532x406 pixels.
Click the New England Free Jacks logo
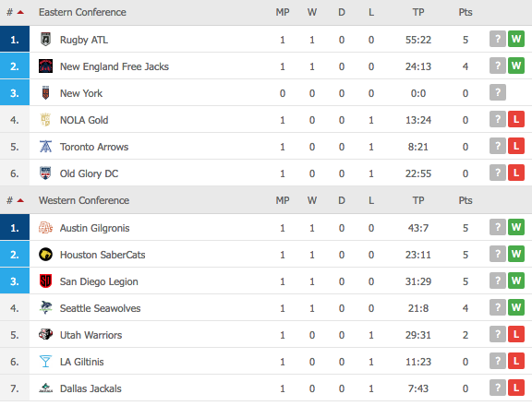pos(45,66)
